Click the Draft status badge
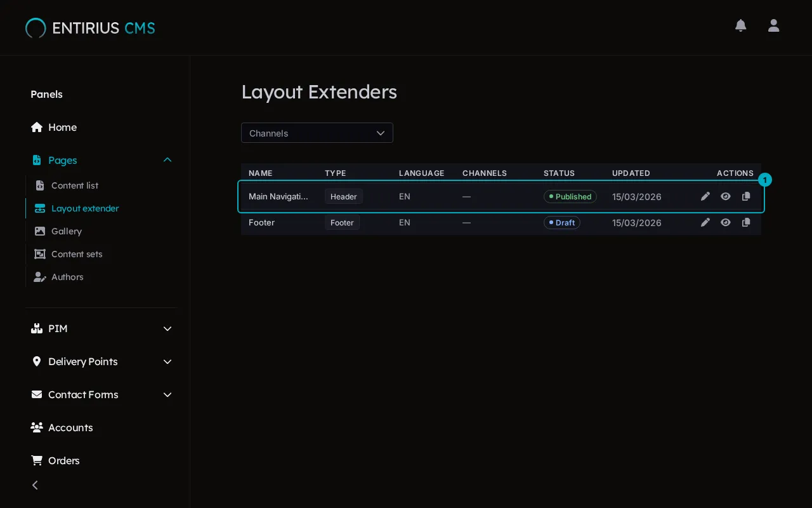The image size is (812, 508). coord(562,222)
